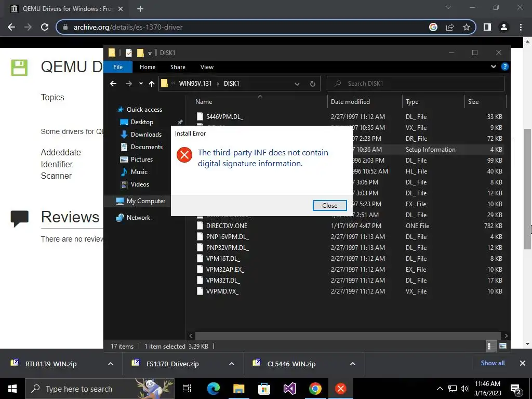Sort files by the Size column
This screenshot has height=399, width=532.
pyautogui.click(x=473, y=101)
